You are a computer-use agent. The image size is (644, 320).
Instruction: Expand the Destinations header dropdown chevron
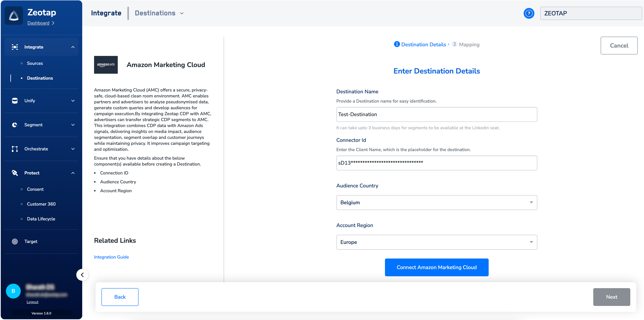coord(182,13)
